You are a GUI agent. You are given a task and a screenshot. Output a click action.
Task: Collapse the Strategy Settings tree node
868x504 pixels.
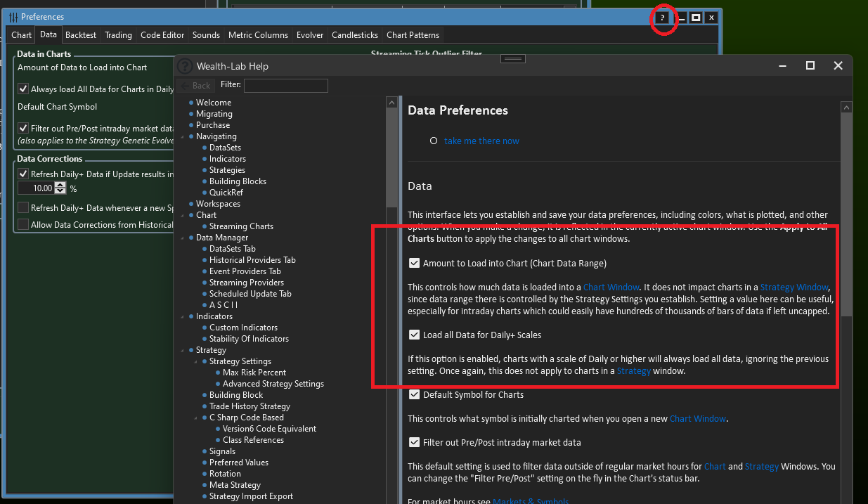point(196,361)
